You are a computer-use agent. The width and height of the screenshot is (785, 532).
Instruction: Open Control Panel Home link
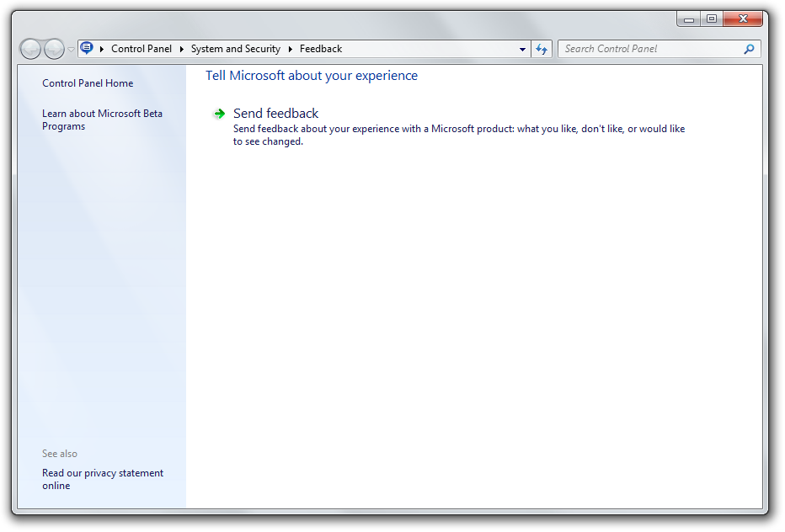pos(88,83)
